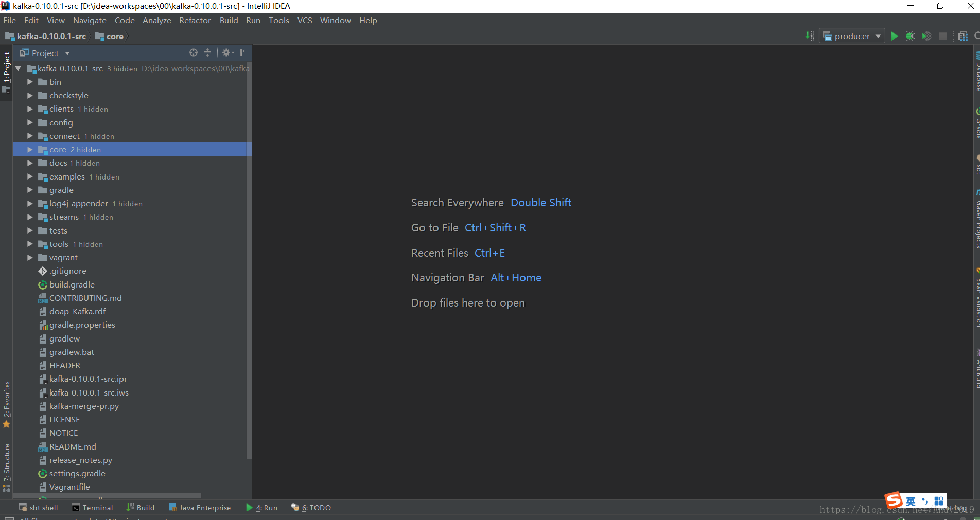Open the Database side panel
Viewport: 980px width, 520px height.
[976, 71]
